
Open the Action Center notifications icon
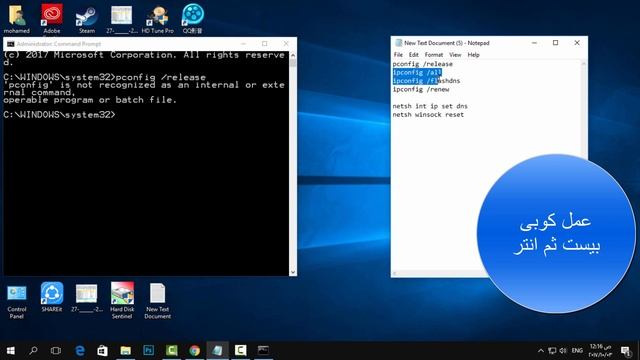point(625,351)
